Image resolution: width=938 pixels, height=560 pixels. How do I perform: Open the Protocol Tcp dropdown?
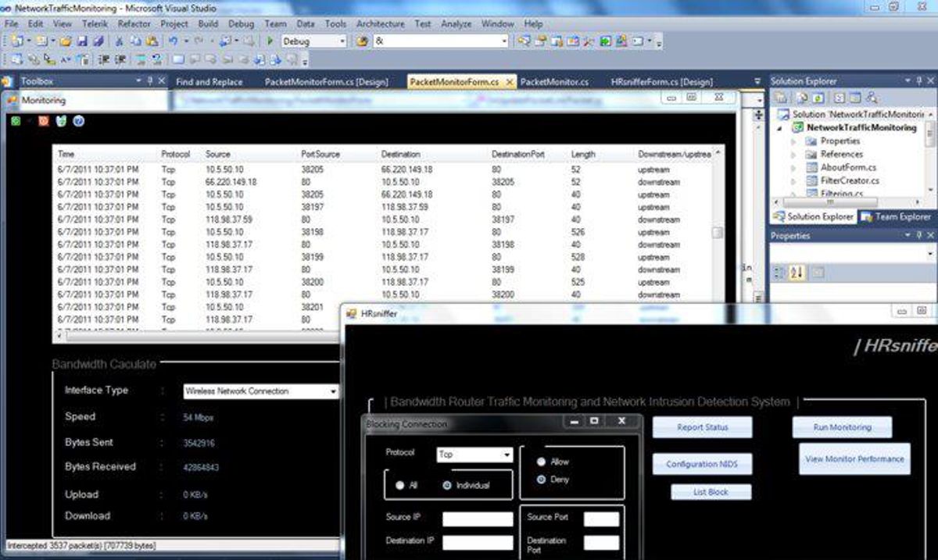click(x=507, y=454)
